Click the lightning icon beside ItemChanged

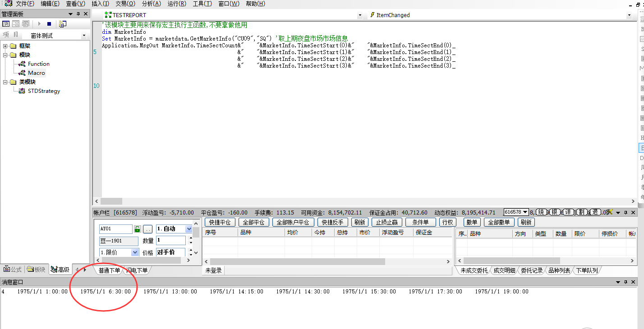(372, 15)
